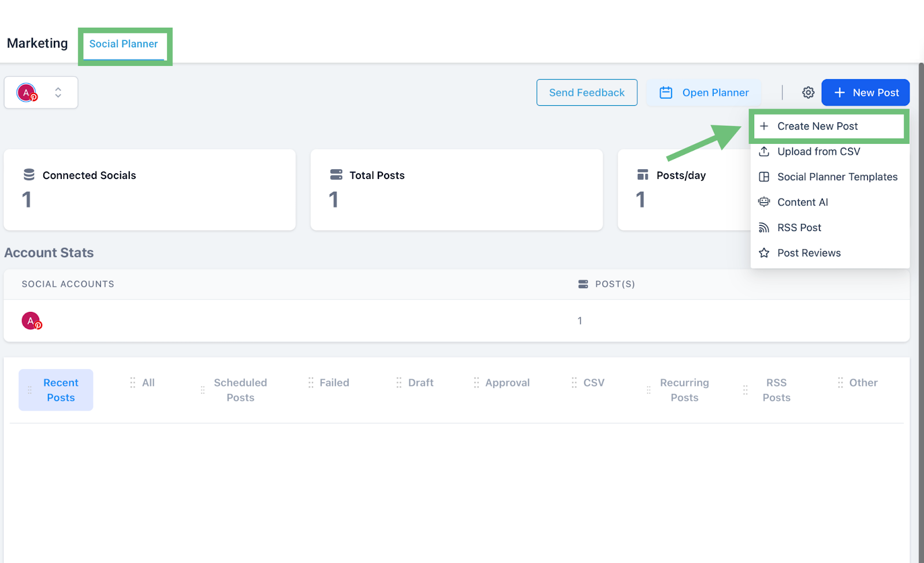
Task: Select Content AI from menu
Action: (829, 202)
